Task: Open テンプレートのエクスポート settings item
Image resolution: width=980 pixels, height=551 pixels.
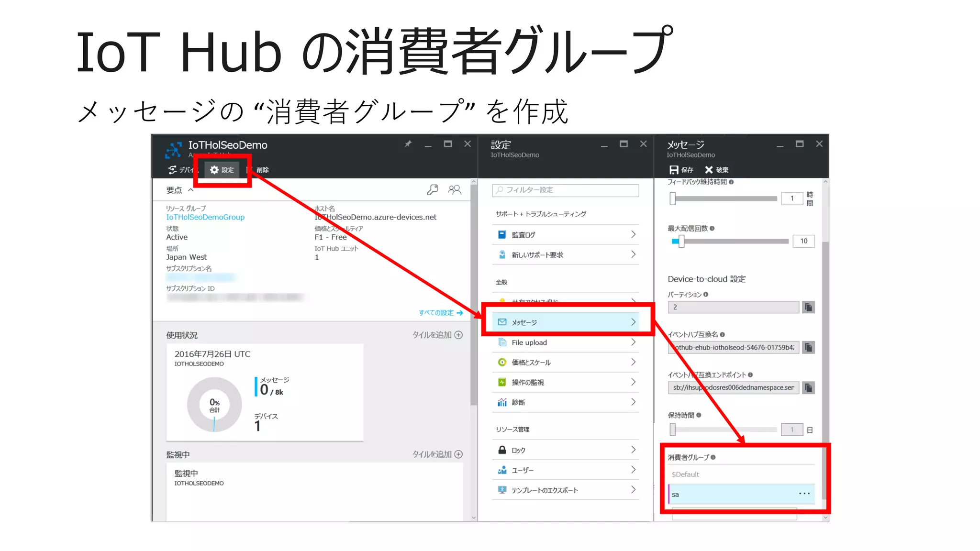Action: (566, 490)
